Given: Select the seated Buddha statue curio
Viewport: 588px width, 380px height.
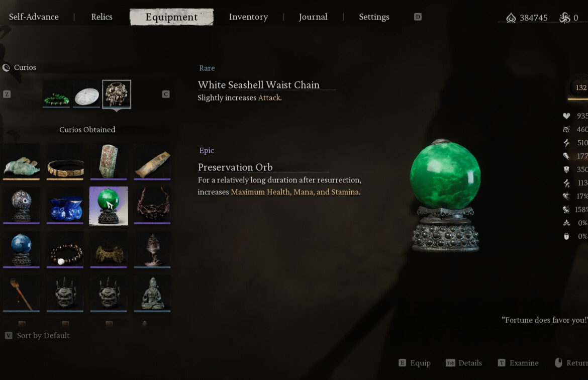Looking at the screenshot, I should [x=152, y=294].
